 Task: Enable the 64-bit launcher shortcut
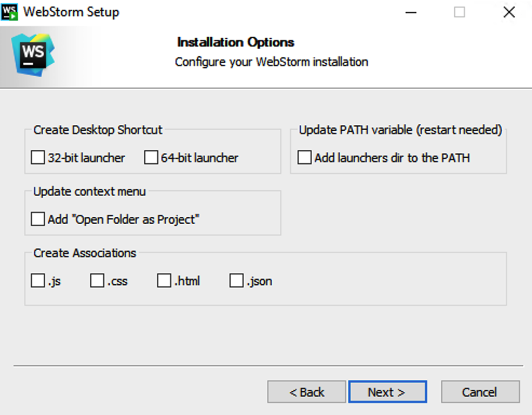pos(150,157)
